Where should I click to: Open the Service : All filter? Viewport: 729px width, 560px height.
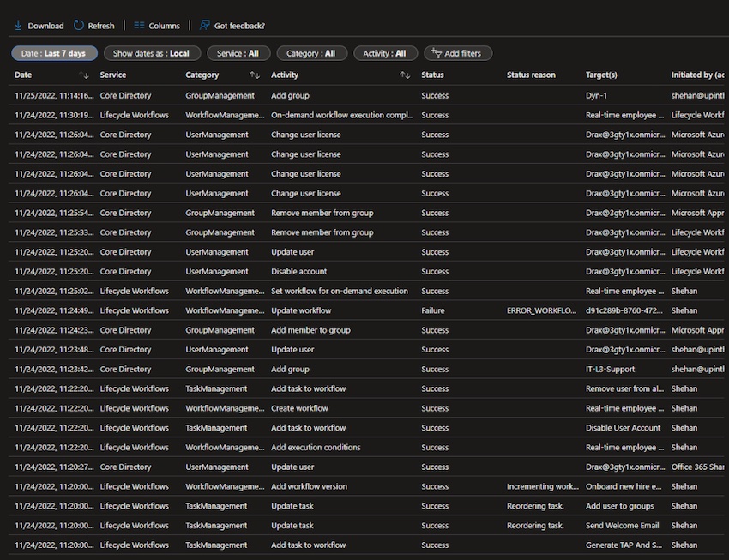pos(238,53)
